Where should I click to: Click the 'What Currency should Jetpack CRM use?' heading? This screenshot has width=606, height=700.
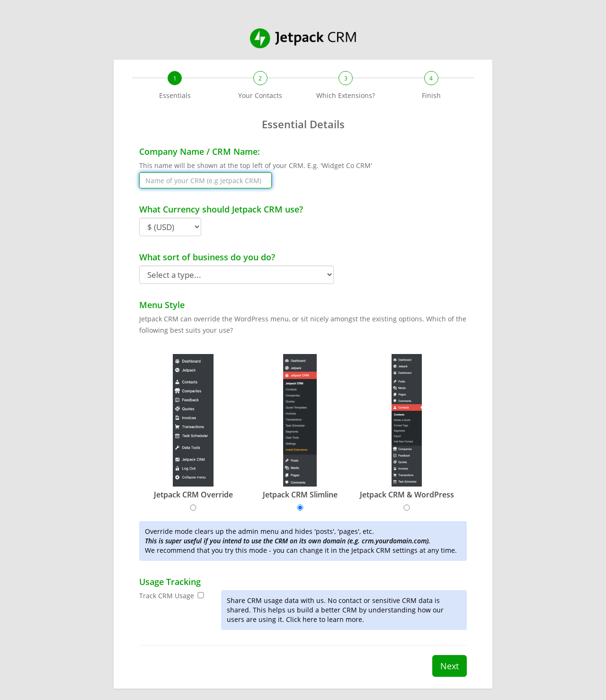221,210
